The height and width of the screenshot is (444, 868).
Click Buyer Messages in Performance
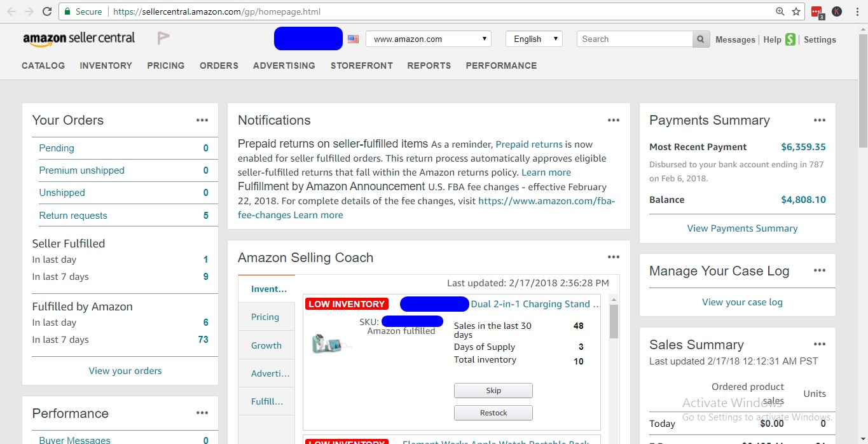point(74,440)
